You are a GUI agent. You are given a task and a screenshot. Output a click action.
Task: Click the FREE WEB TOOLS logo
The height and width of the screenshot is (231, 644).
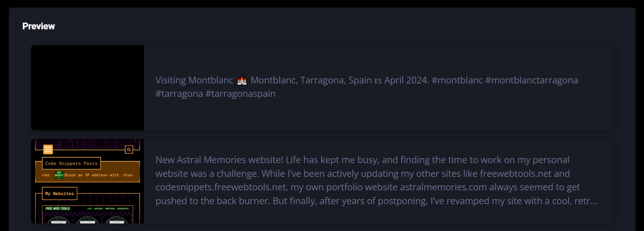pyautogui.click(x=58, y=208)
